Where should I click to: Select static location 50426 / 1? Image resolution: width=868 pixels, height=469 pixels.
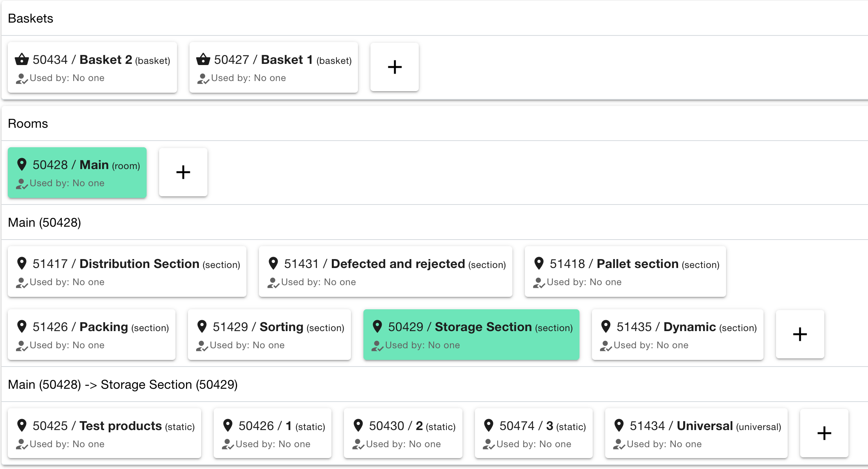pos(272,433)
